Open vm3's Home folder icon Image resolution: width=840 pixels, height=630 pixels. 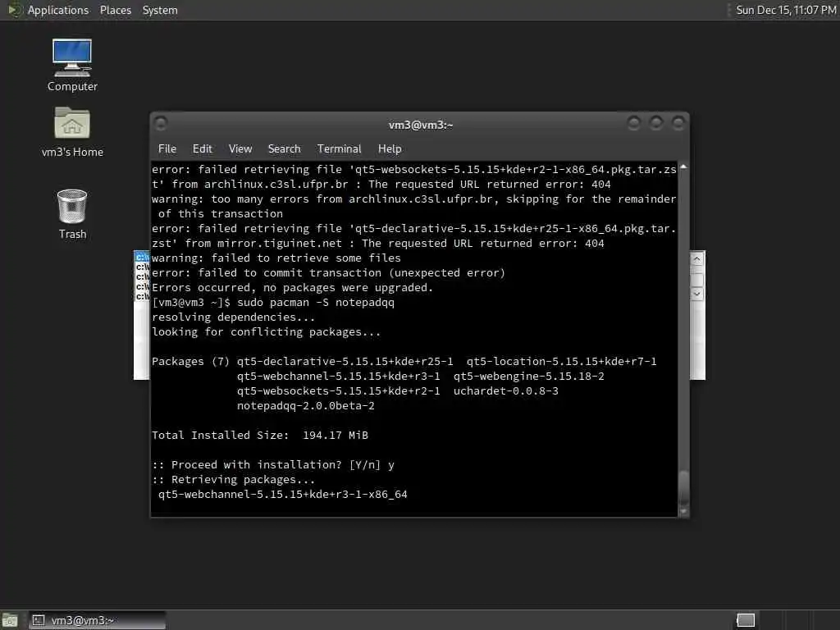[72, 131]
